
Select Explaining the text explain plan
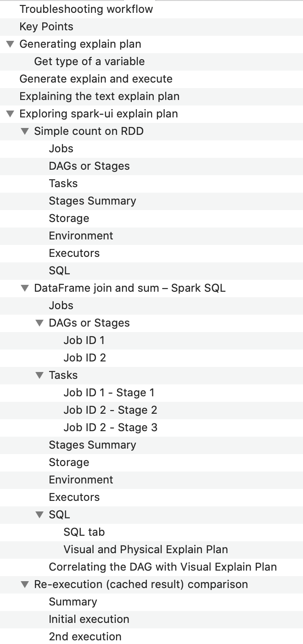pyautogui.click(x=99, y=96)
